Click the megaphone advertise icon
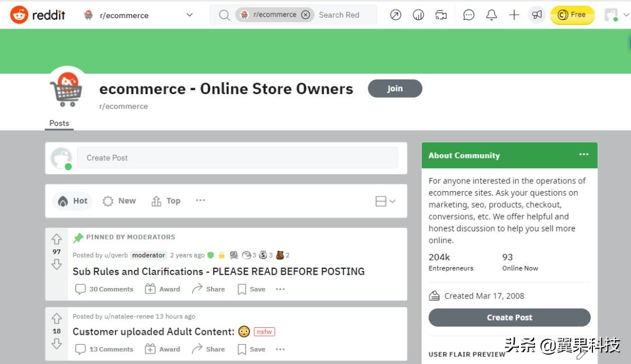This screenshot has width=631, height=364. tap(536, 15)
